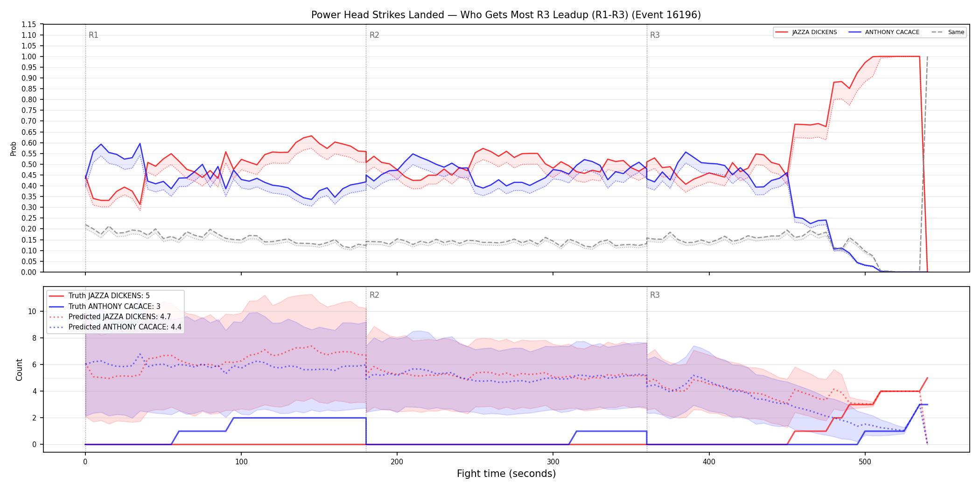This screenshot has width=980, height=490.
Task: Click the Predicted ANTHONY CACACE: 4.4 legend entry
Action: tap(115, 327)
